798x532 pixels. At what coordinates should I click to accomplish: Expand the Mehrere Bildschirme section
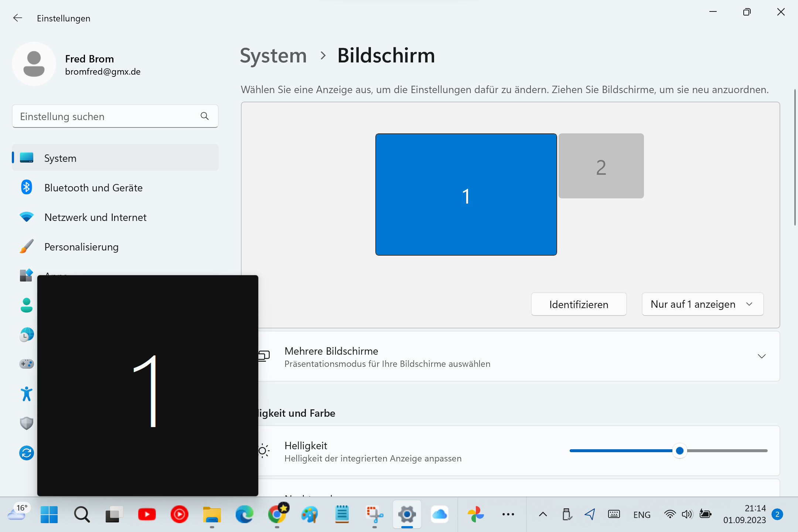point(761,357)
